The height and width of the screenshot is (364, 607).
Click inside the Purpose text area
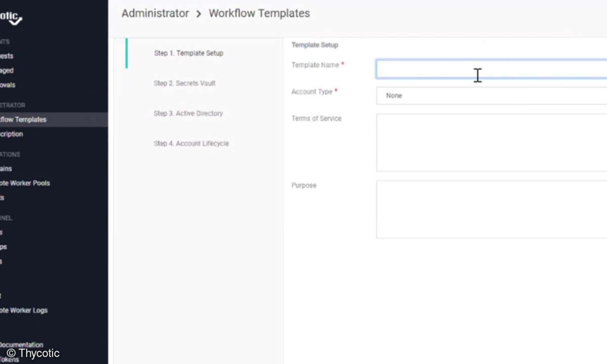pos(491,209)
